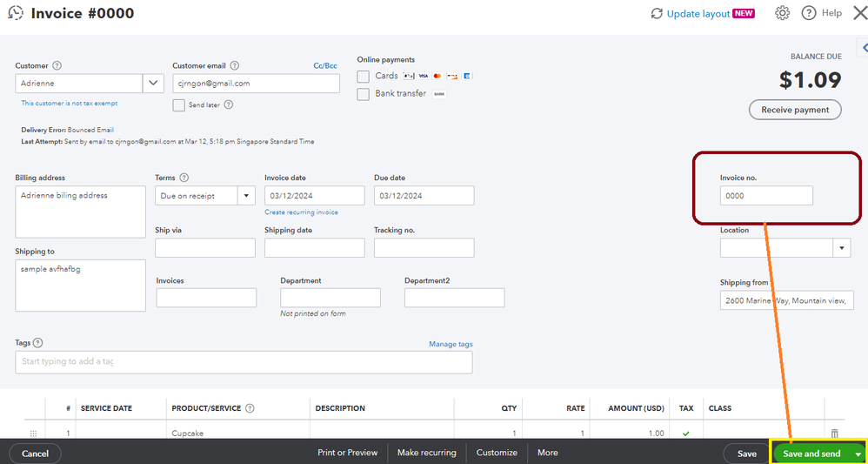Click the customer not tax exempt link

70,103
